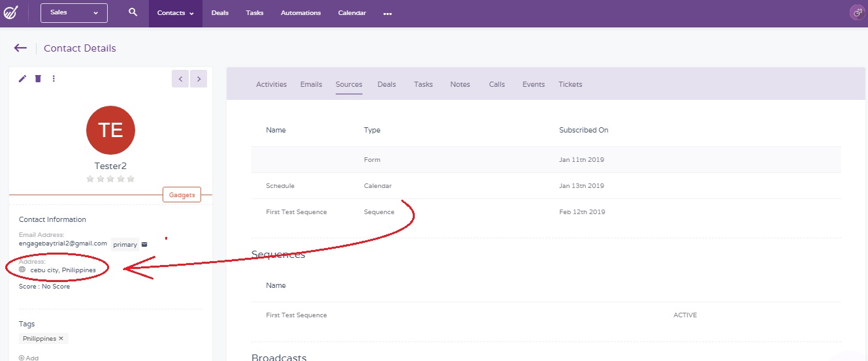Image resolution: width=868 pixels, height=361 pixels.
Task: Click the trash delete contact icon
Action: (x=38, y=79)
